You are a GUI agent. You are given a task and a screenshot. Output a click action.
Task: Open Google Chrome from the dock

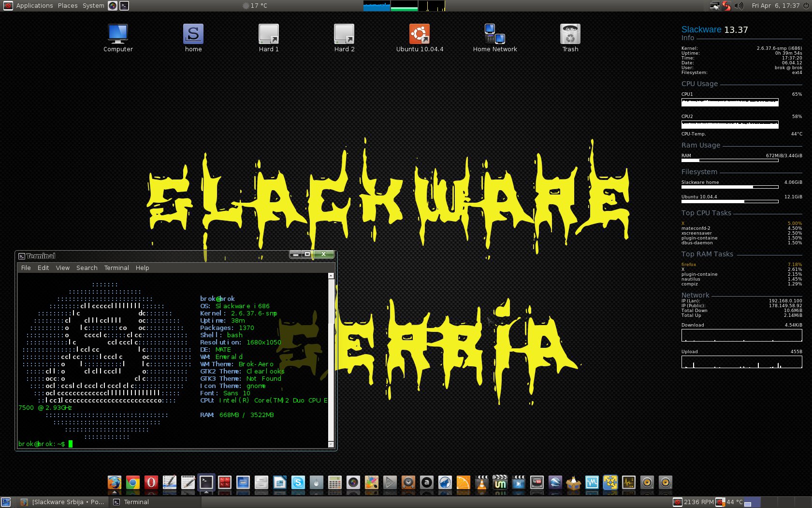(133, 482)
